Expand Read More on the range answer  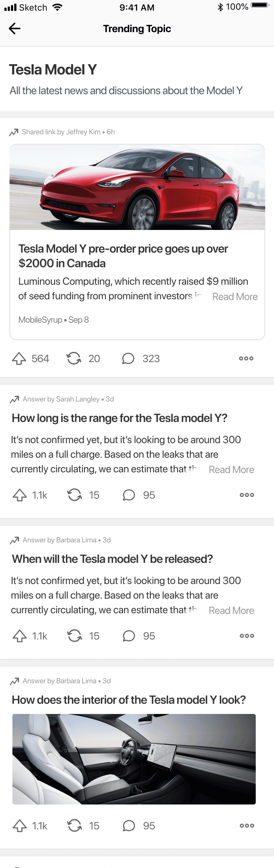coord(231,470)
